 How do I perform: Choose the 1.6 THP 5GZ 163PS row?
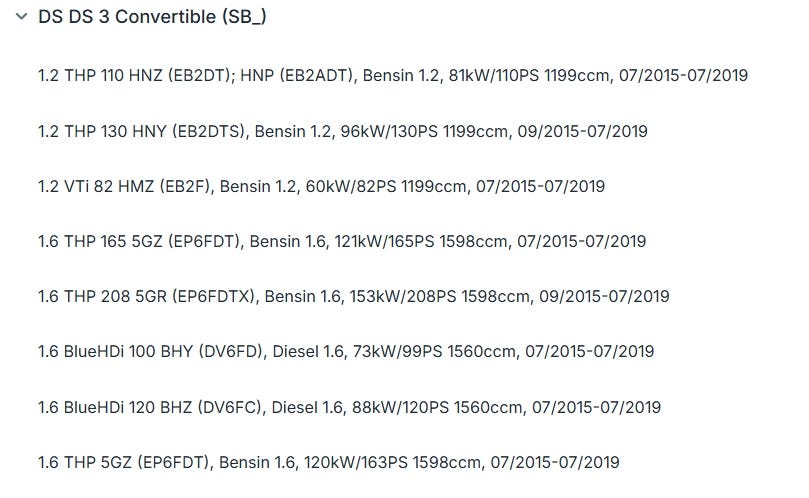coord(329,462)
